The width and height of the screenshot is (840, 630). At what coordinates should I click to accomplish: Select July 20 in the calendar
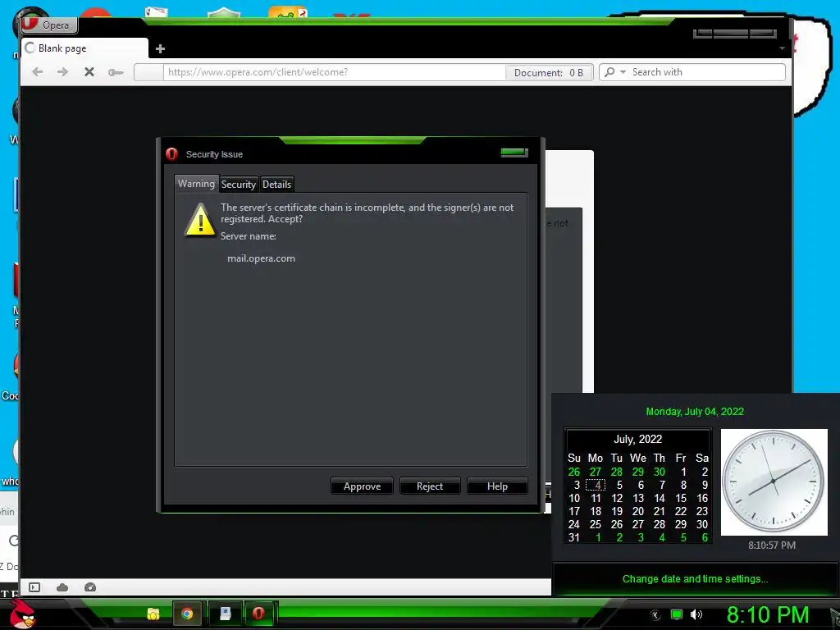637,512
